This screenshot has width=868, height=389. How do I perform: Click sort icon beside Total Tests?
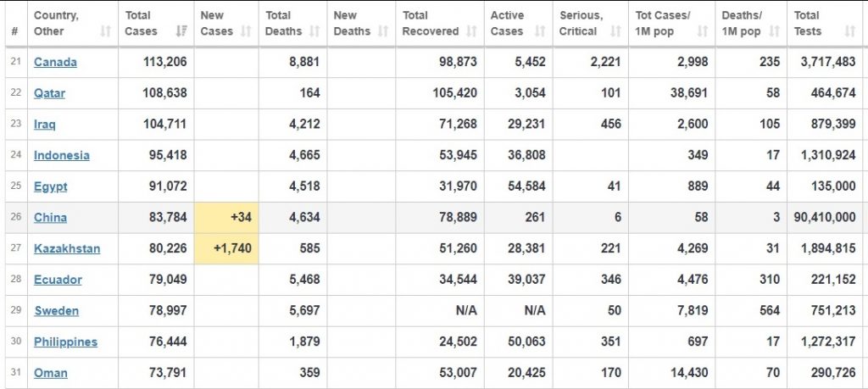850,31
